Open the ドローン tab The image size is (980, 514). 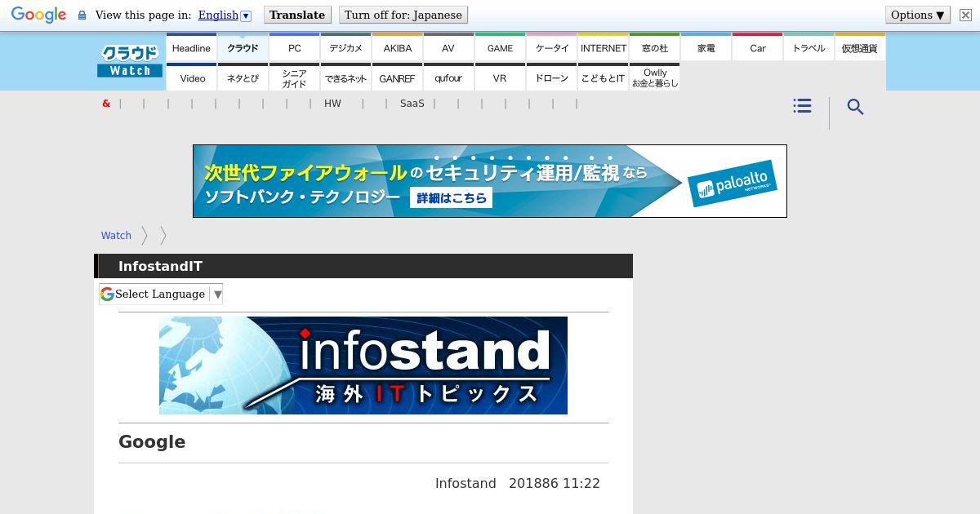[551, 78]
